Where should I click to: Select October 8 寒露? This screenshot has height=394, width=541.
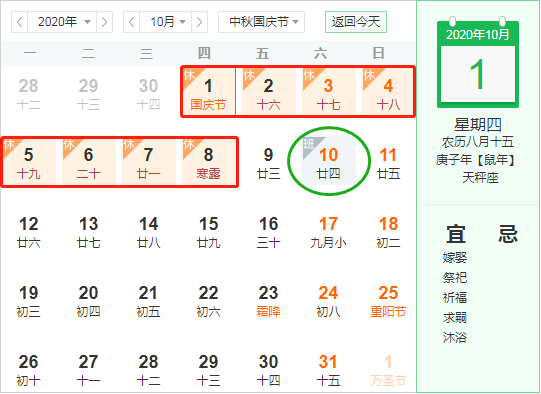click(208, 162)
